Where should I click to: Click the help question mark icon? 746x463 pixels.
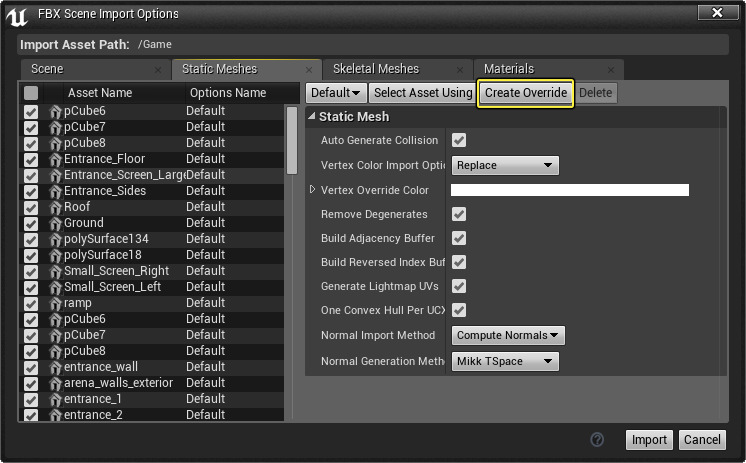tap(598, 439)
